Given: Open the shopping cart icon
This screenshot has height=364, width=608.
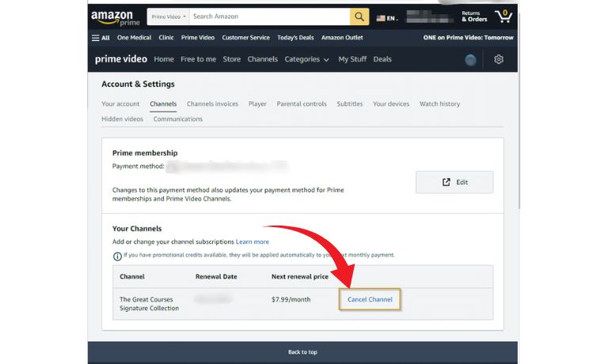Looking at the screenshot, I should coord(503,17).
